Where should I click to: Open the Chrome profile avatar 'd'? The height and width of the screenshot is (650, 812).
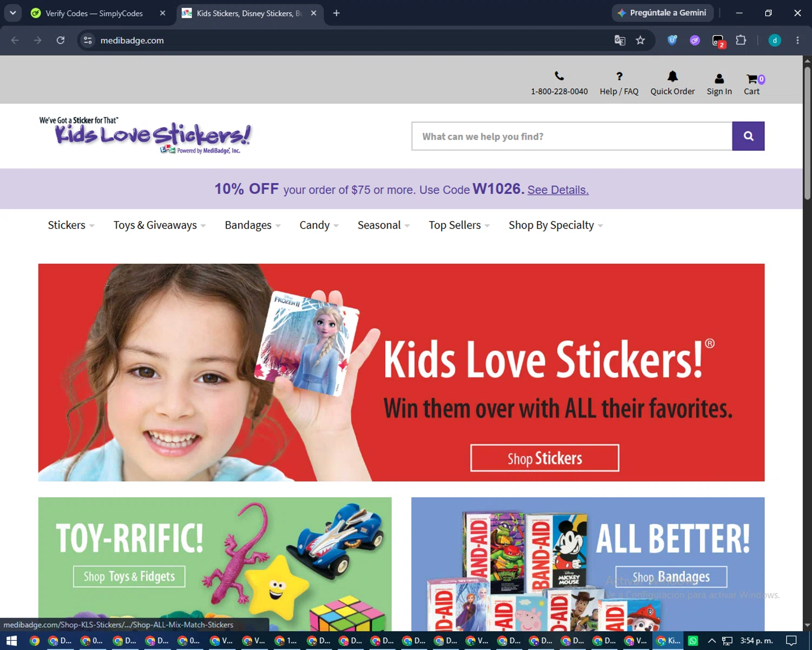(x=775, y=40)
